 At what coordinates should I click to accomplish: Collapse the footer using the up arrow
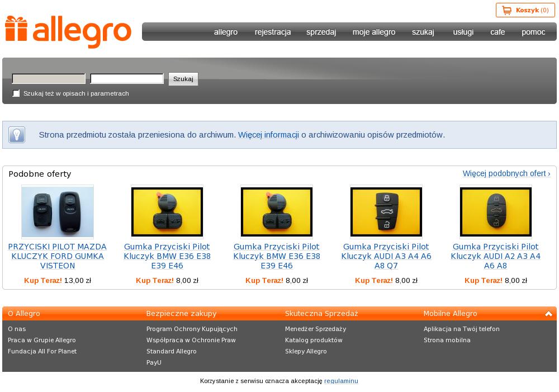click(x=548, y=314)
